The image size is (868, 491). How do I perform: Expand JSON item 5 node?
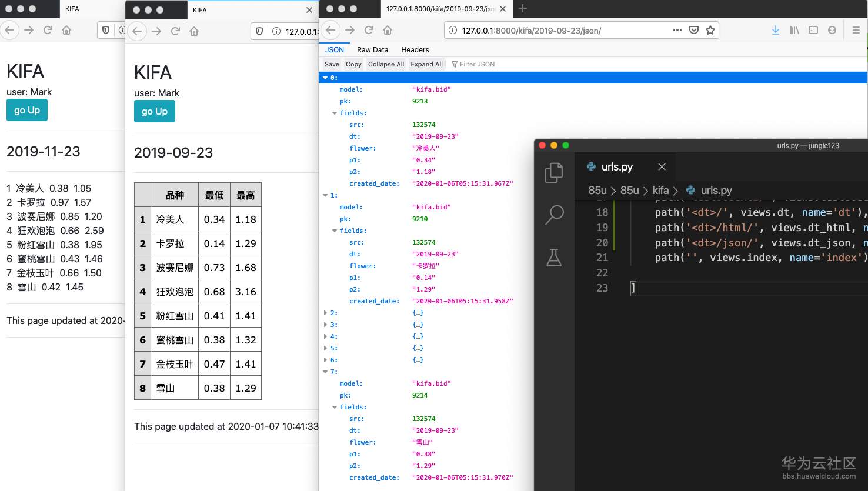pos(325,348)
